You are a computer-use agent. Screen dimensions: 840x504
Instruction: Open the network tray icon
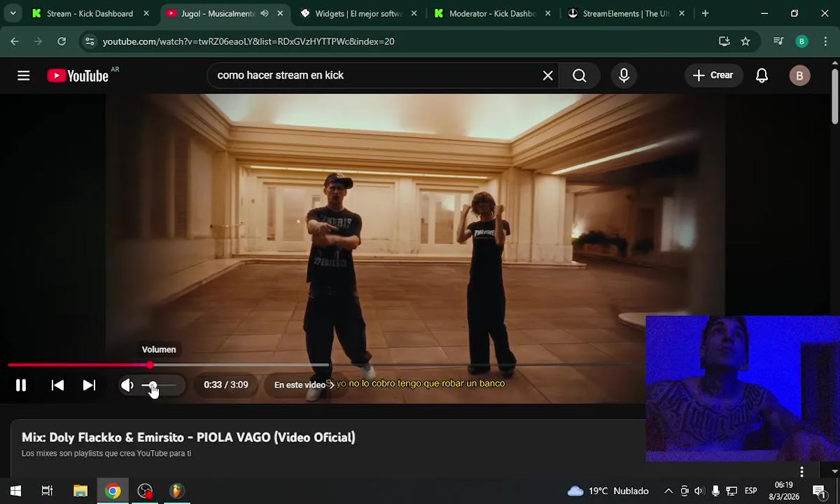(x=731, y=491)
